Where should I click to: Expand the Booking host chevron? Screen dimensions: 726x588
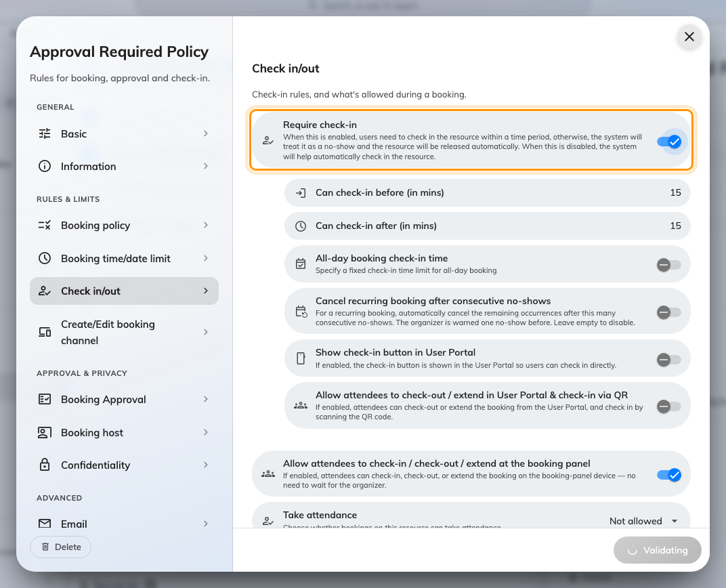(x=206, y=432)
